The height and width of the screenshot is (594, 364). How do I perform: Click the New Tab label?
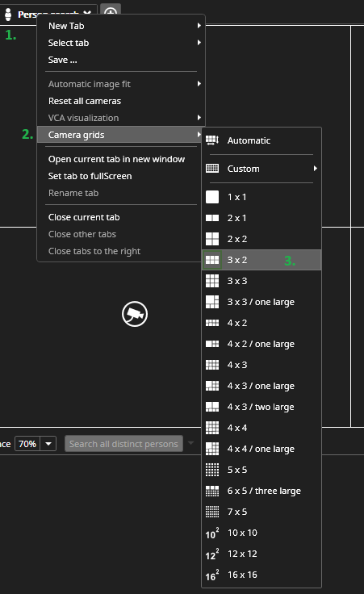pyautogui.click(x=66, y=26)
